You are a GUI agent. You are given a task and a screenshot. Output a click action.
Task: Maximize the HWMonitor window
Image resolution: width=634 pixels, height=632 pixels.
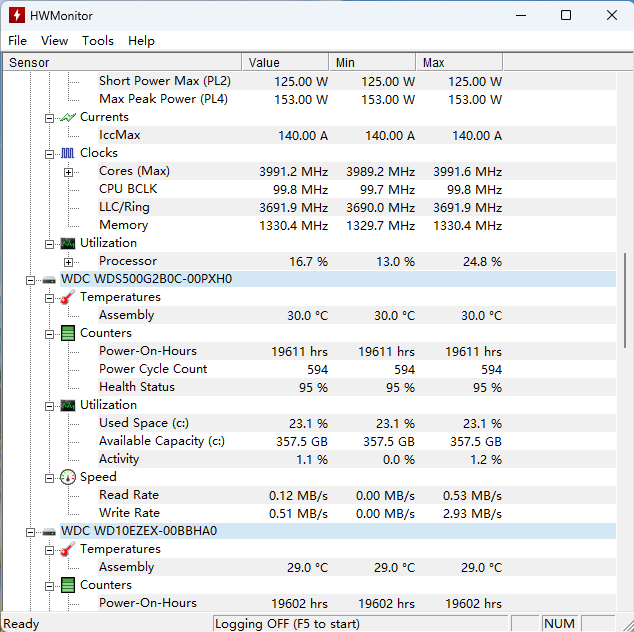pyautogui.click(x=566, y=15)
